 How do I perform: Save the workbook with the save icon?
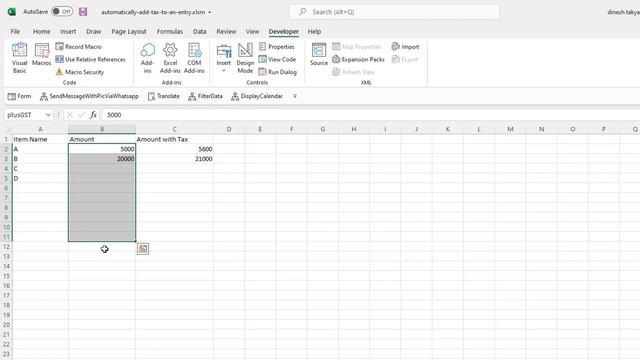coord(83,11)
